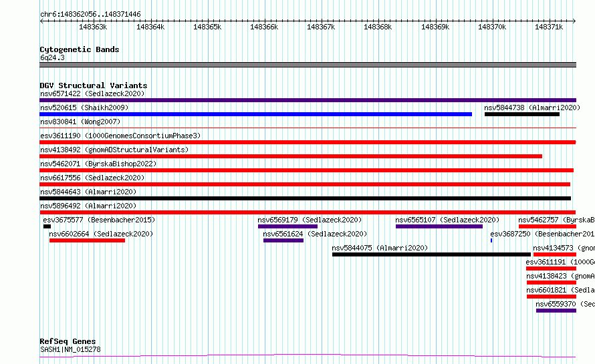Image resolution: width=595 pixels, height=364 pixels.
Task: Click the RefSeq Genes track title
Action: [x=68, y=341]
